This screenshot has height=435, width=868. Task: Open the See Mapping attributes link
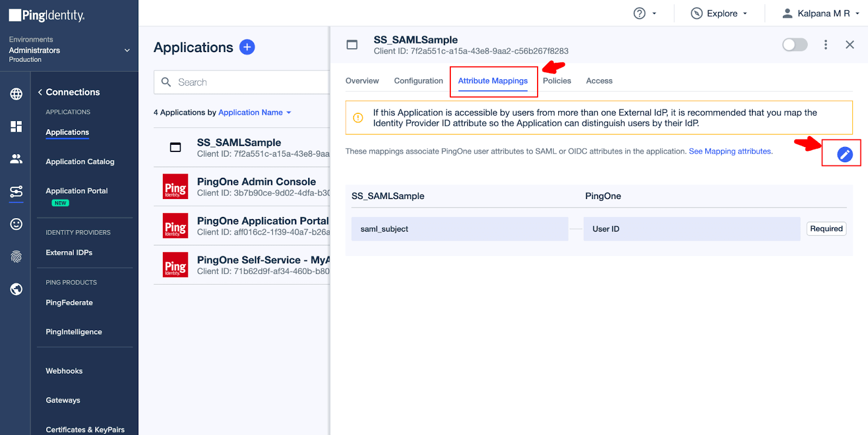click(730, 151)
